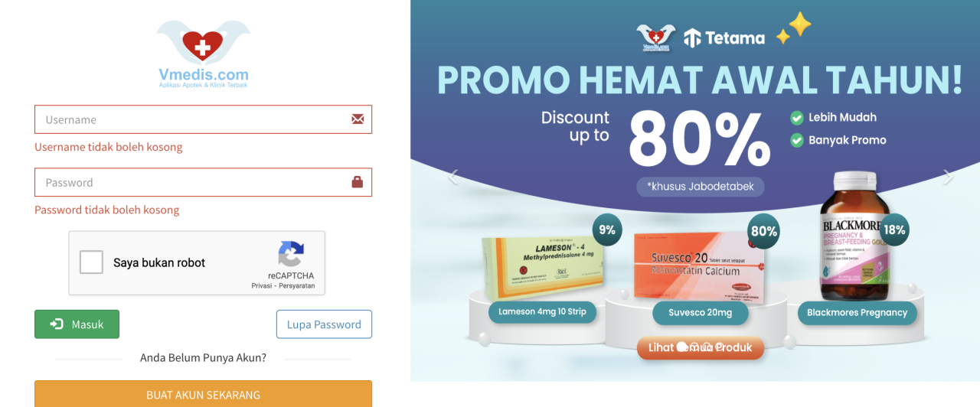
Task: Click the 80% discount badge on Suvesco
Action: pos(763,231)
